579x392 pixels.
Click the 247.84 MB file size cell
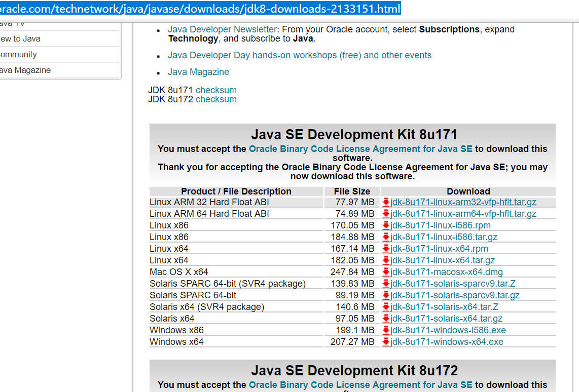[353, 272]
